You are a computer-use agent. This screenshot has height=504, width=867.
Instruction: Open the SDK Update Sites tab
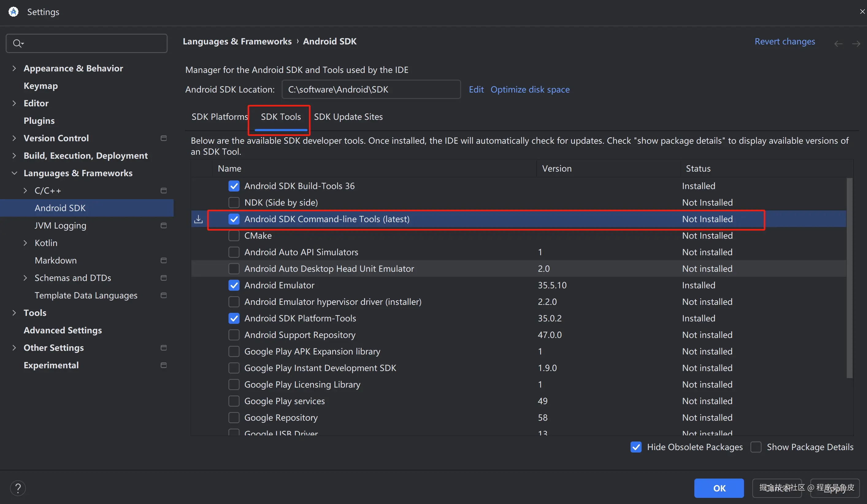[x=348, y=117]
